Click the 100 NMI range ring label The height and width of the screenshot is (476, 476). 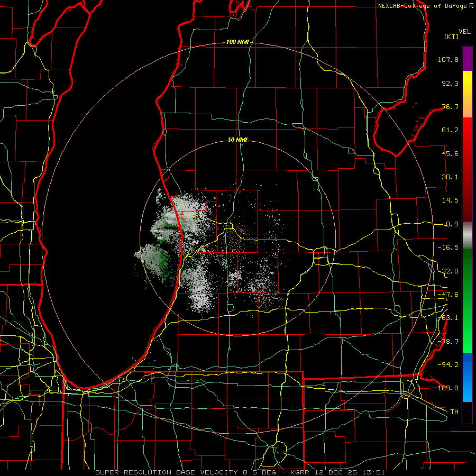[237, 42]
